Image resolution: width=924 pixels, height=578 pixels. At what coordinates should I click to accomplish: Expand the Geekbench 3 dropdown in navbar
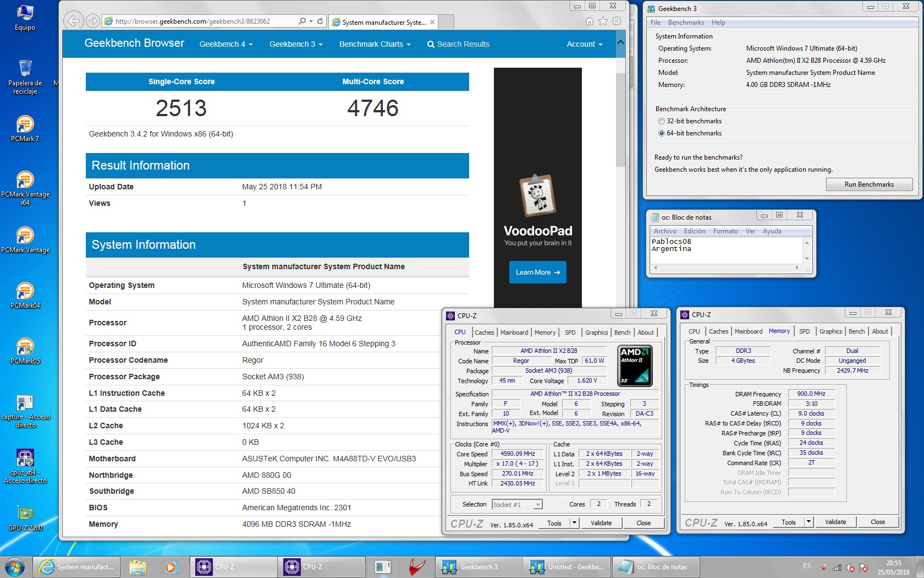pos(296,44)
